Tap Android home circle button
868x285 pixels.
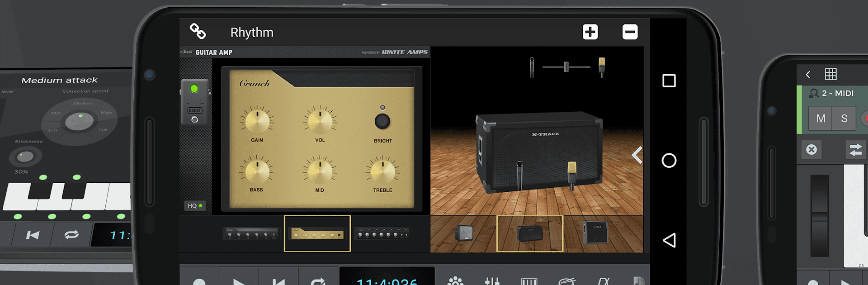pos(669,161)
